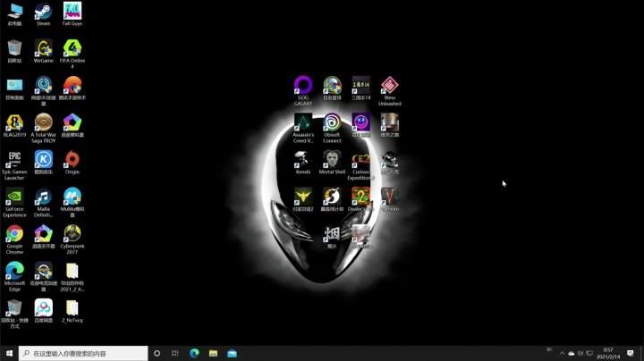Click the taskbar search box

click(x=83, y=353)
